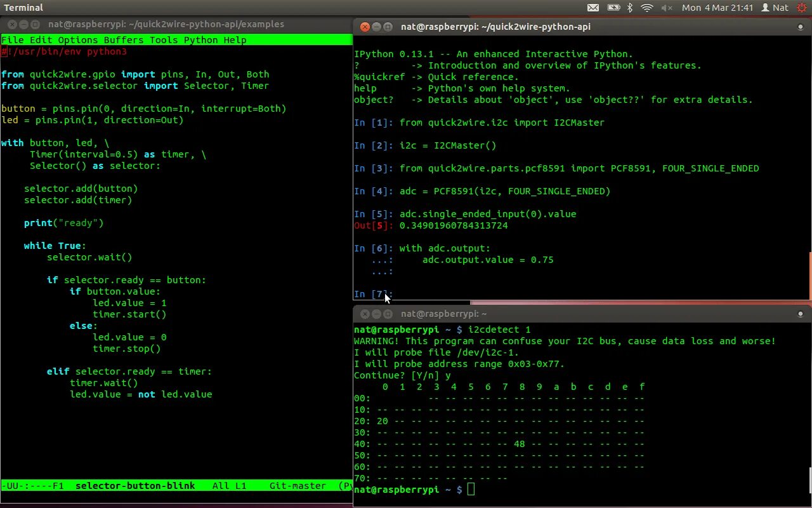Click 'adc.output.value = 0.75' in IPython
The height and width of the screenshot is (508, 812).
pos(488,260)
